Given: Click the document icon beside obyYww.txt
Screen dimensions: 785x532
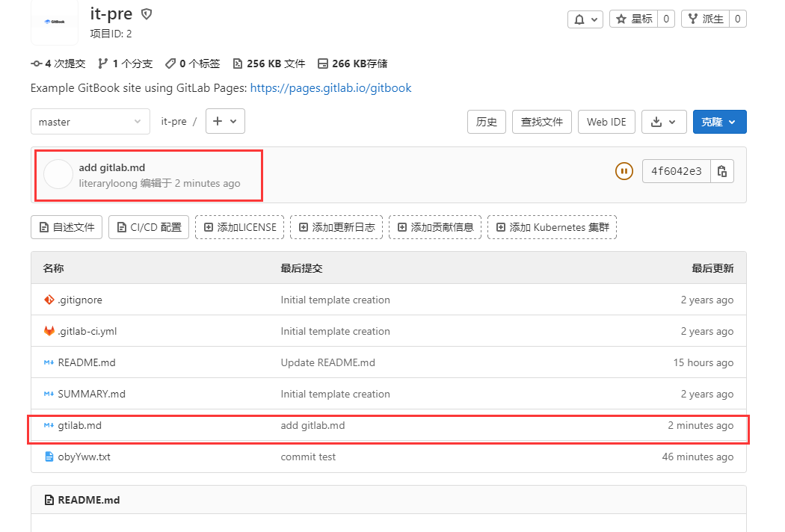Looking at the screenshot, I should (x=49, y=457).
